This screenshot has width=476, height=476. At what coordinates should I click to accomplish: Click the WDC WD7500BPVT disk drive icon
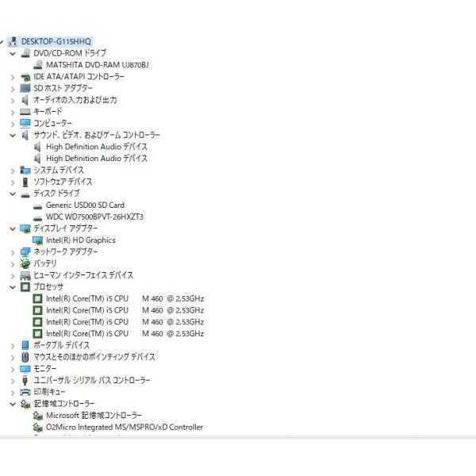point(37,217)
